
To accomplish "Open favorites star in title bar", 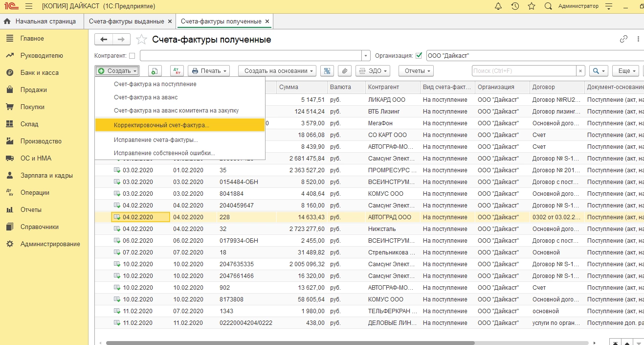I will [x=532, y=6].
